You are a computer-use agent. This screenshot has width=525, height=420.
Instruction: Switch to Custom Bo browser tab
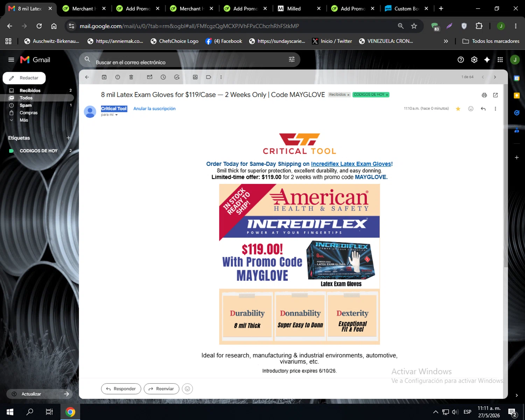[406, 8]
